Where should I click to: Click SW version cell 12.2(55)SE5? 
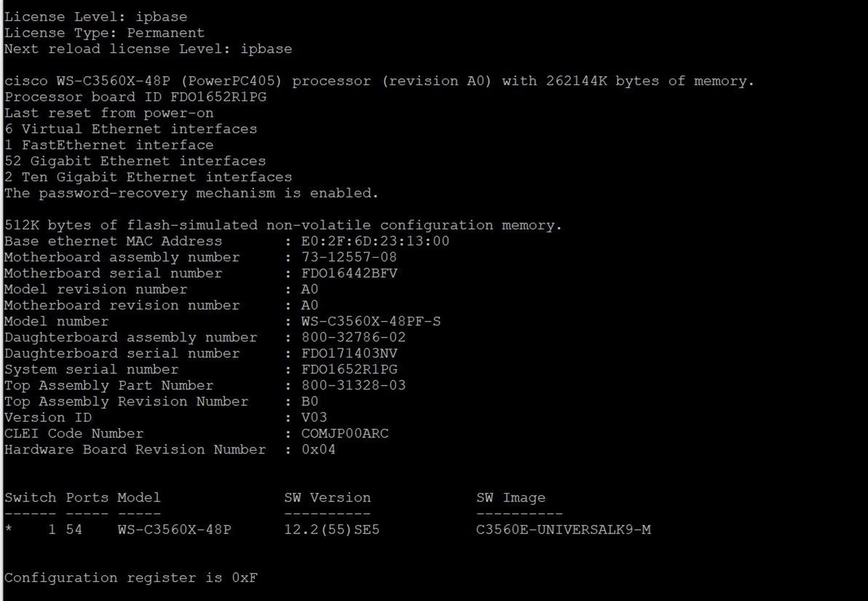click(332, 530)
